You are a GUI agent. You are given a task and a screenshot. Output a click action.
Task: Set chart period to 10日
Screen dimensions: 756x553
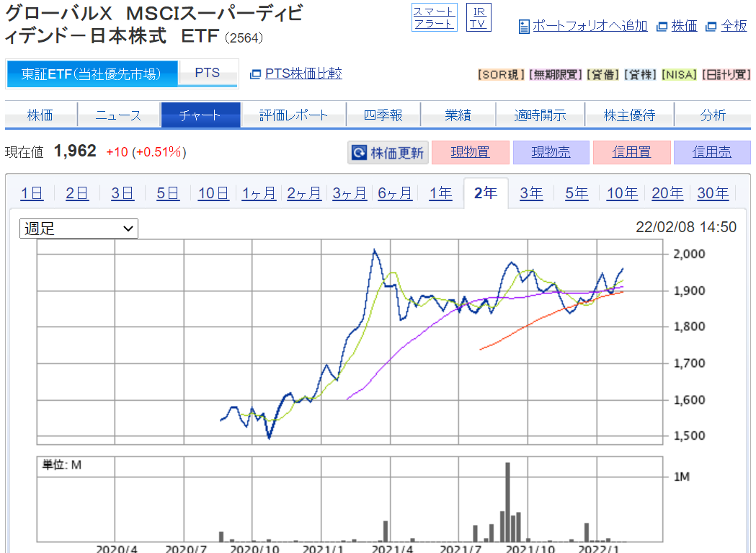213,193
